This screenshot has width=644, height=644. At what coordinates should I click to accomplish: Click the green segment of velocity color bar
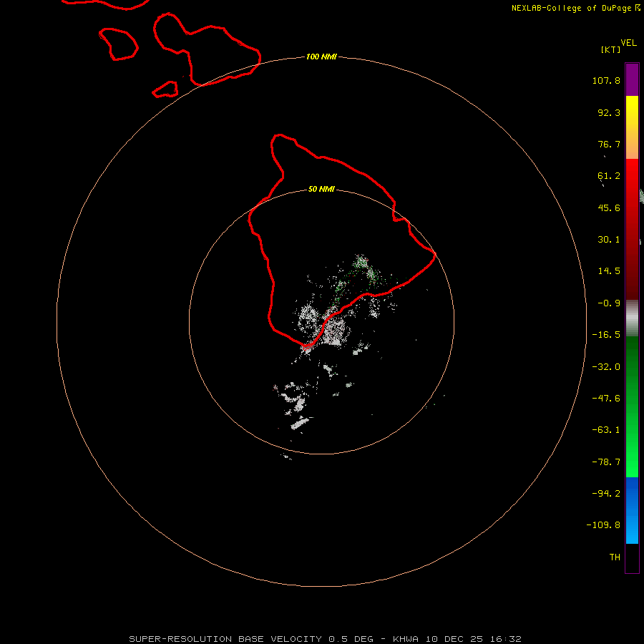(x=632, y=406)
